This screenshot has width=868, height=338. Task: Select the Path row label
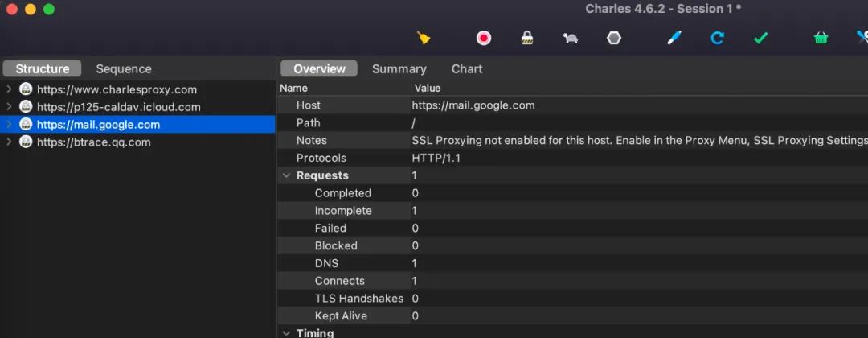click(x=309, y=123)
